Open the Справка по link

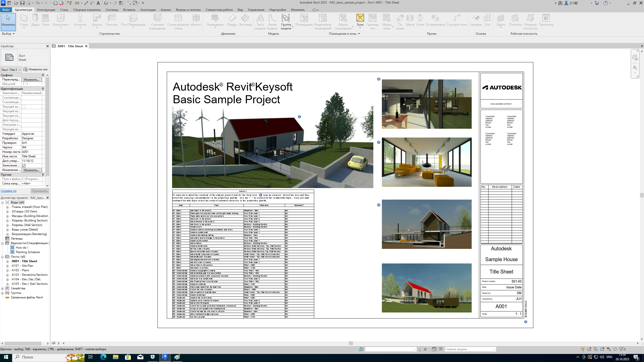tap(8, 191)
